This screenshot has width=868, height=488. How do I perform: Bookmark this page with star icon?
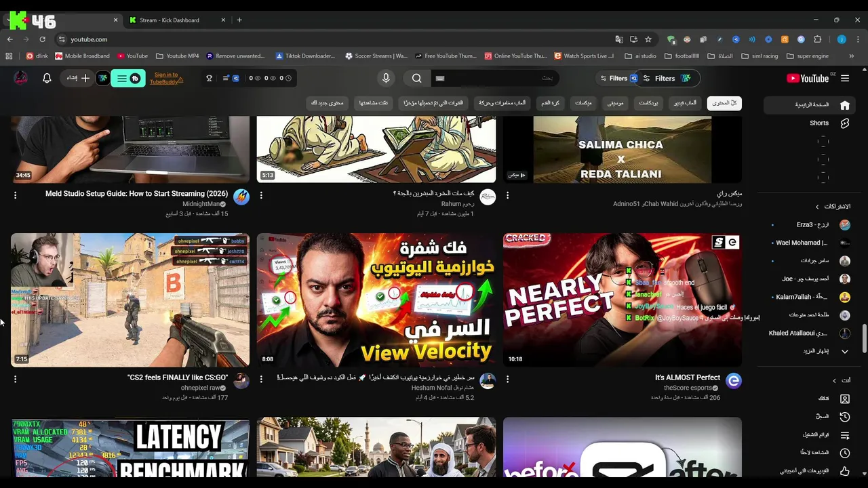(648, 39)
